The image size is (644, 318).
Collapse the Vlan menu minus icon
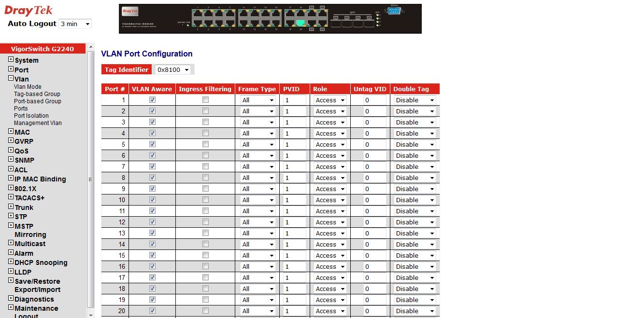[11, 79]
